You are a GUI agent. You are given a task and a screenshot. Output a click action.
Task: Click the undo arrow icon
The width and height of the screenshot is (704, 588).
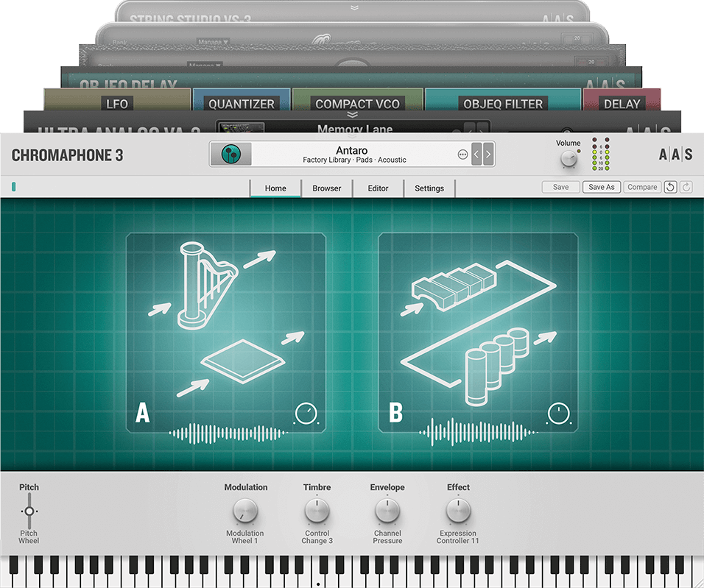670,188
